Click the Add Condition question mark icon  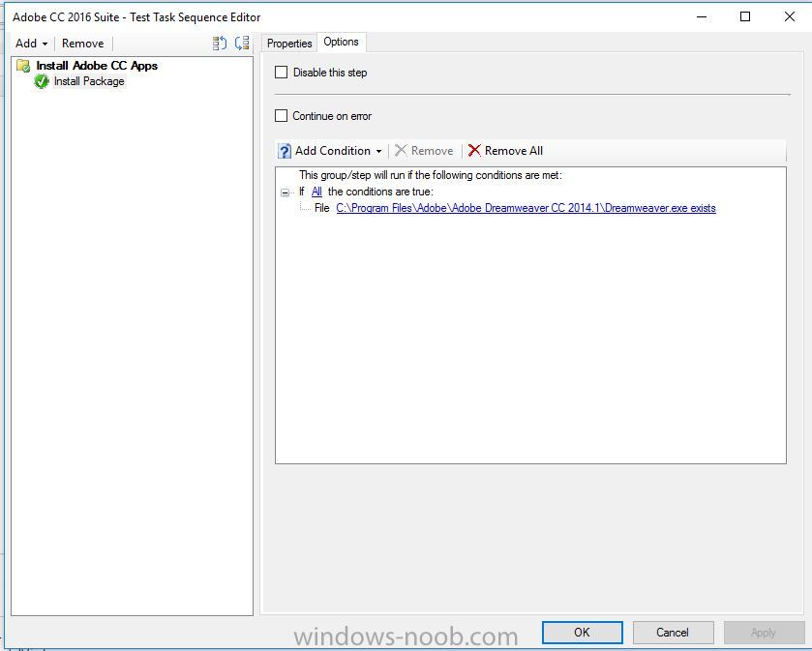(285, 151)
